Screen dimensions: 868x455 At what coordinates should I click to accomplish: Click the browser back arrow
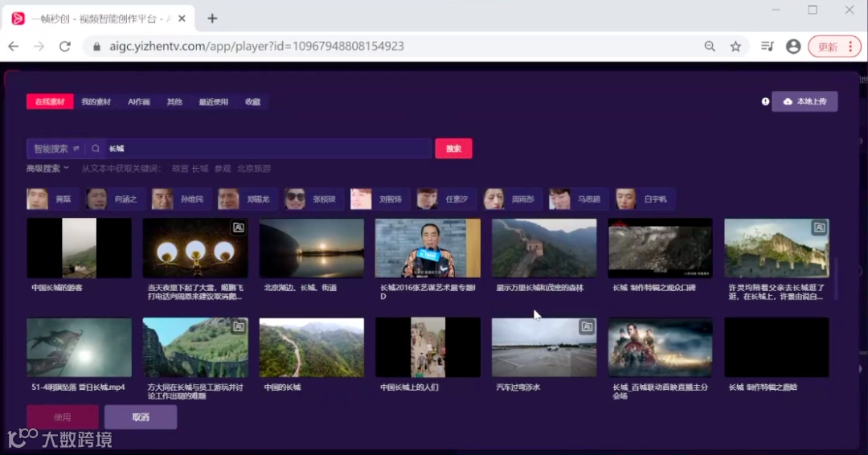(x=14, y=47)
